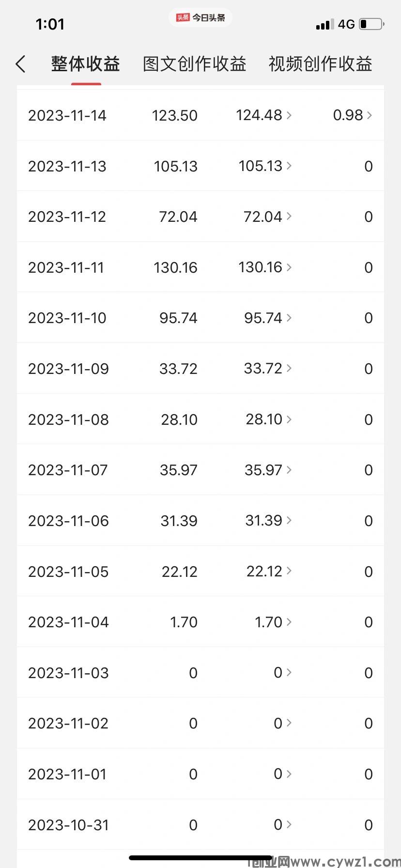
Task: Open 31.39 details for 2023-11-06
Action: [x=269, y=521]
